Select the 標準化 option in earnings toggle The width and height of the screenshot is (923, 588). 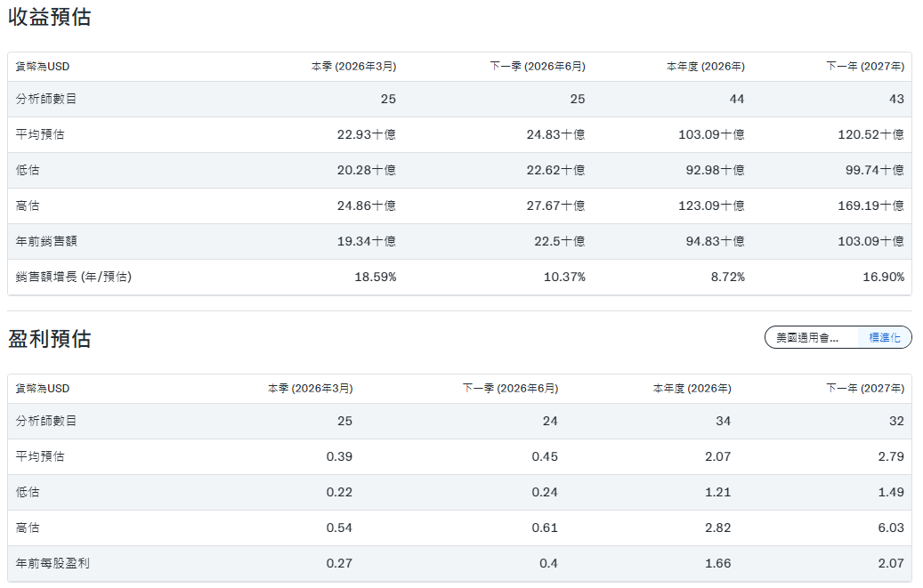pyautogui.click(x=884, y=338)
